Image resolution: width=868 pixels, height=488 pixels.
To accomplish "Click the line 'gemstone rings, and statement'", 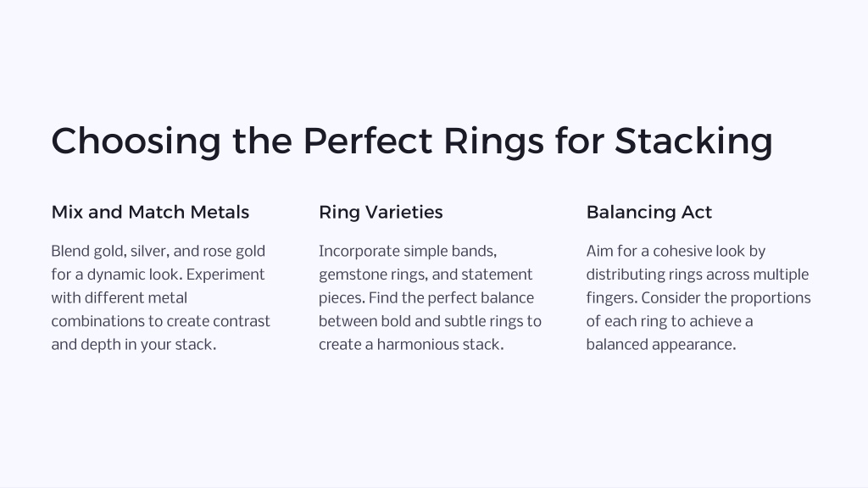I will click(426, 275).
